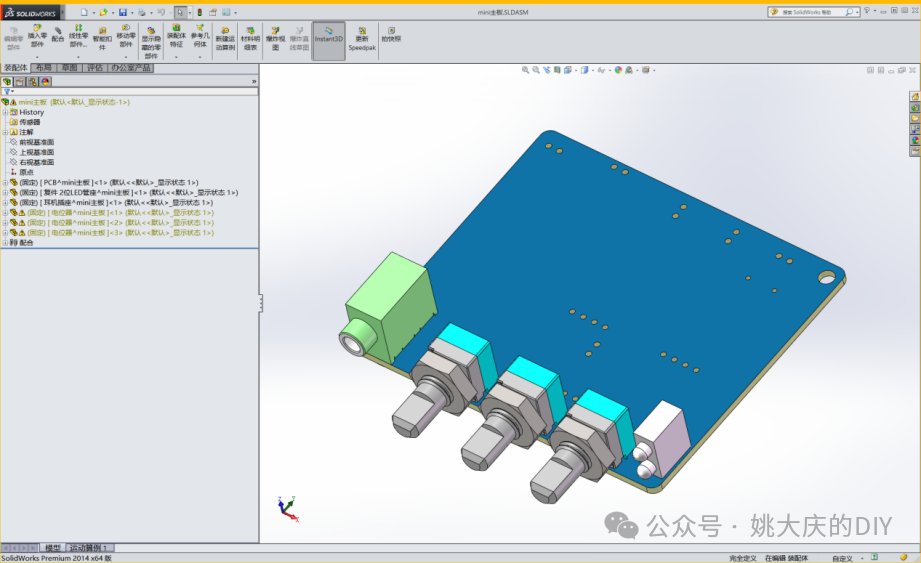Viewport: 921px width, 563px height.
Task: Open Bill of Materials (材料明细表) tool
Action: point(249,38)
